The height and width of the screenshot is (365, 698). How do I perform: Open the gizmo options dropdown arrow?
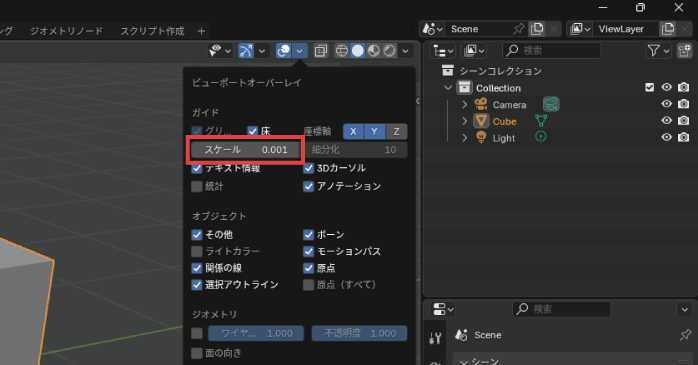coord(262,51)
